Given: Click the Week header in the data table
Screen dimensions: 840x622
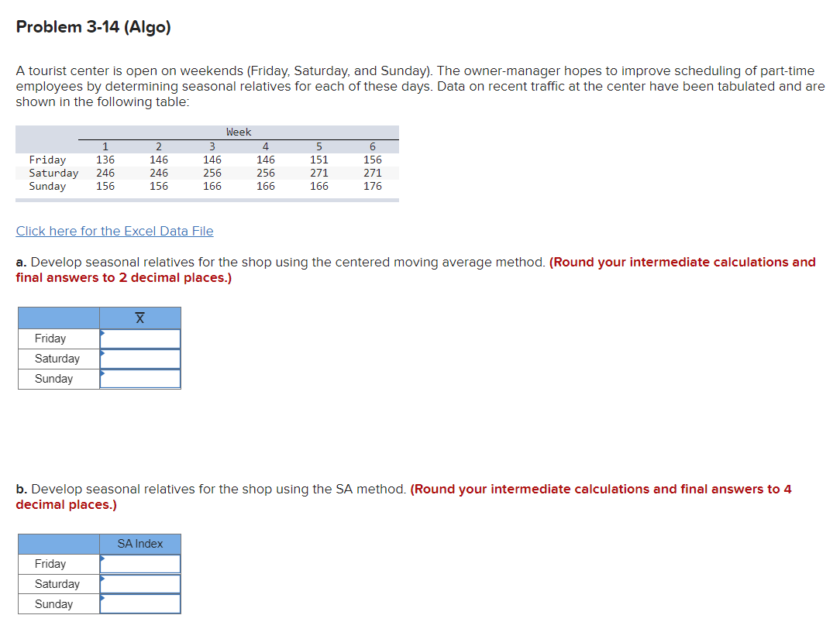Looking at the screenshot, I should coord(238,132).
